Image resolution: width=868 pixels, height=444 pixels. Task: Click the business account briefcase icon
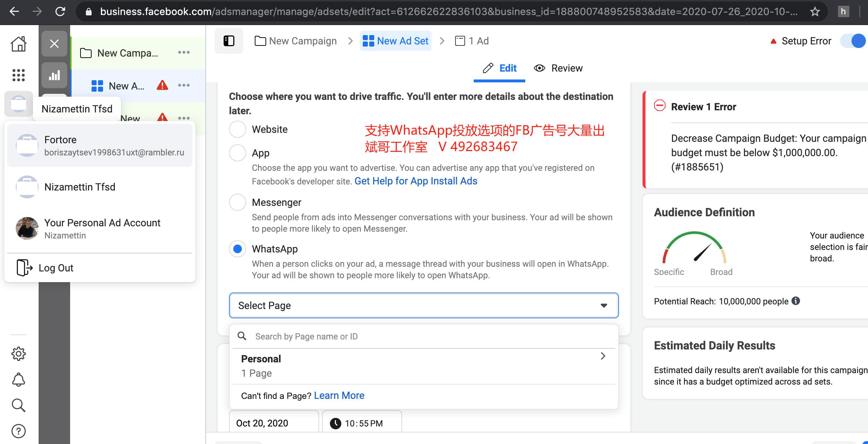(x=19, y=104)
